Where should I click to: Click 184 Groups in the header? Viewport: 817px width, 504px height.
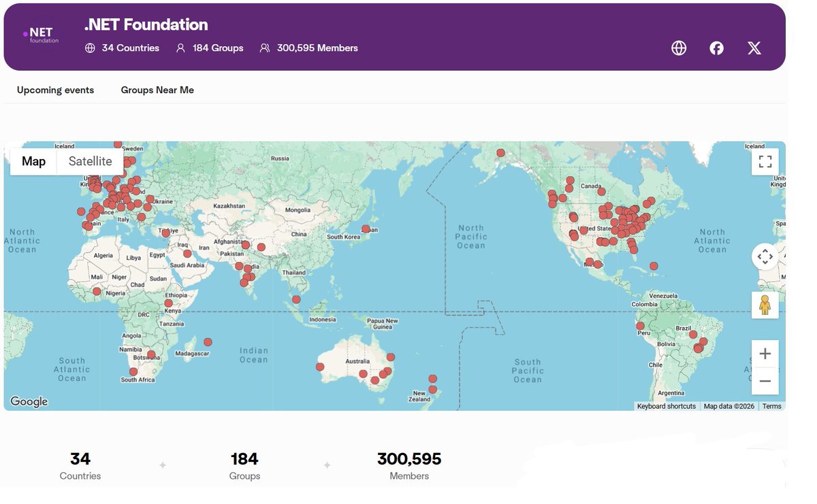[218, 48]
